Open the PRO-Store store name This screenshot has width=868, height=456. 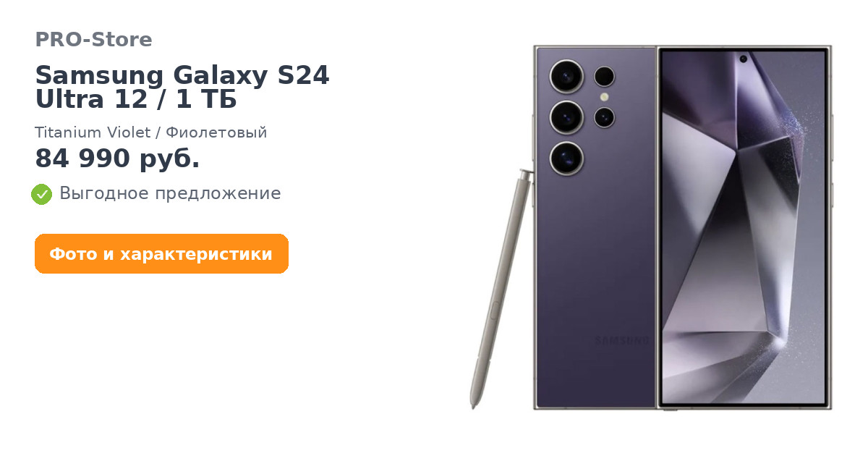(93, 40)
